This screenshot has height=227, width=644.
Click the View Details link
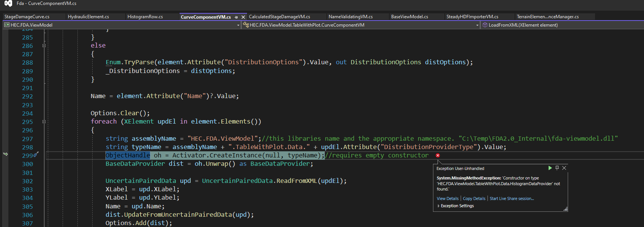pos(447,198)
